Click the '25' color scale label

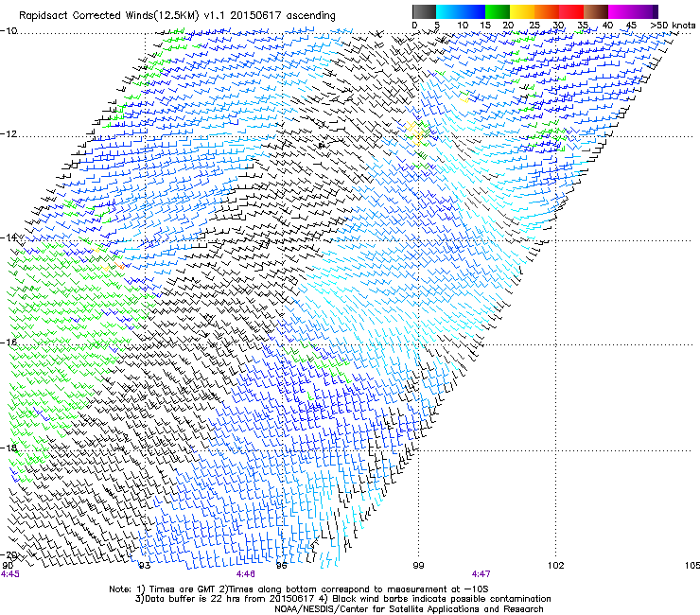(x=534, y=26)
